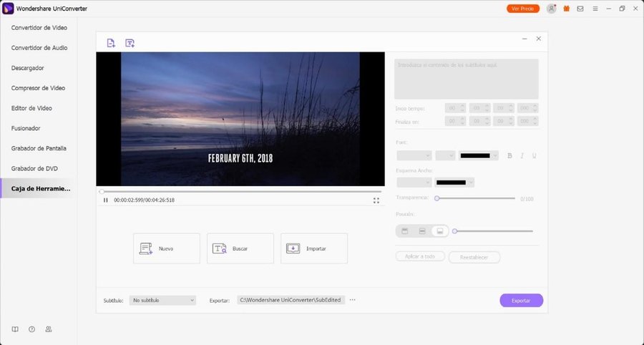This screenshot has height=345, width=644.
Task: Open Grabador de Pantalla from sidebar
Action: coord(39,148)
